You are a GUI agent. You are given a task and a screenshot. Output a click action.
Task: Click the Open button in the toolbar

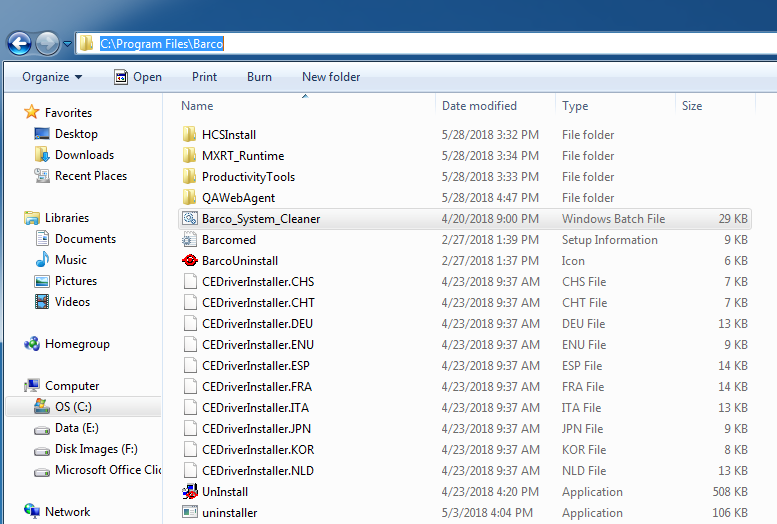(138, 77)
